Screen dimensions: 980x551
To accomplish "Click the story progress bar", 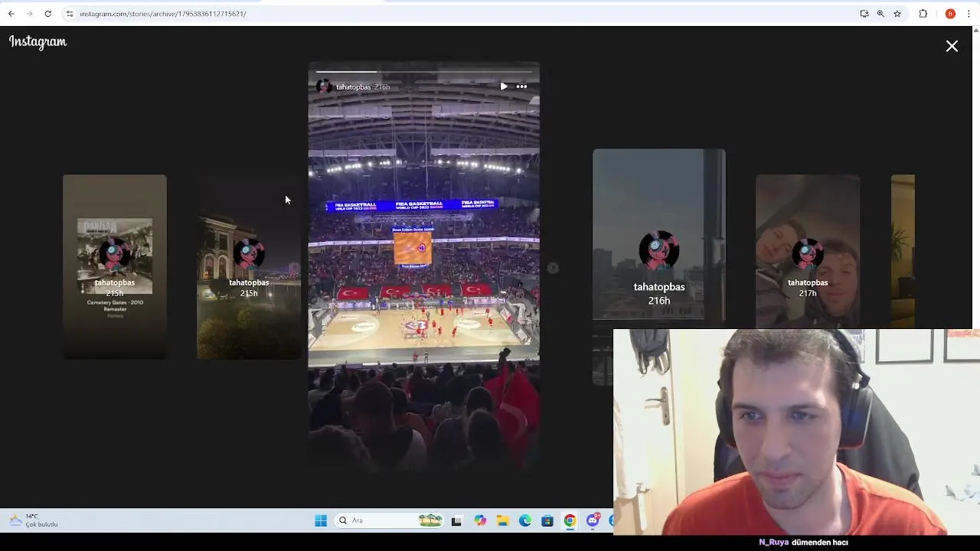I will (x=423, y=71).
